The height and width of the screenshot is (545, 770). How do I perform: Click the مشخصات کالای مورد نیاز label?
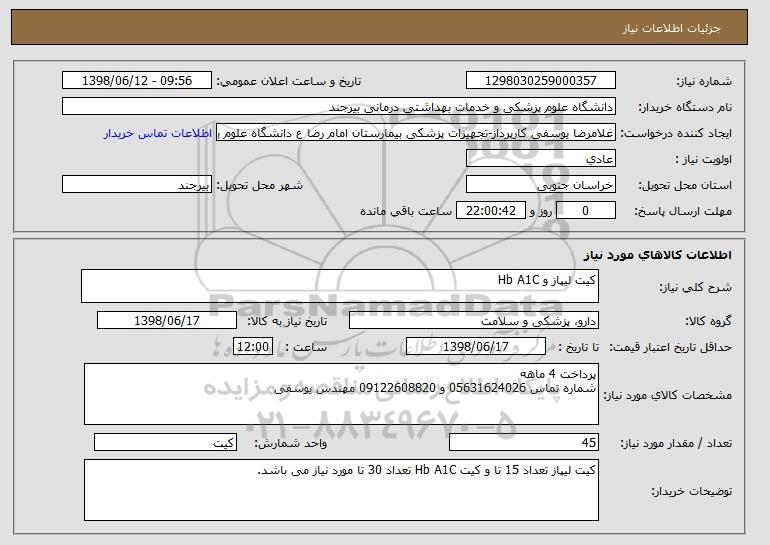tap(667, 395)
